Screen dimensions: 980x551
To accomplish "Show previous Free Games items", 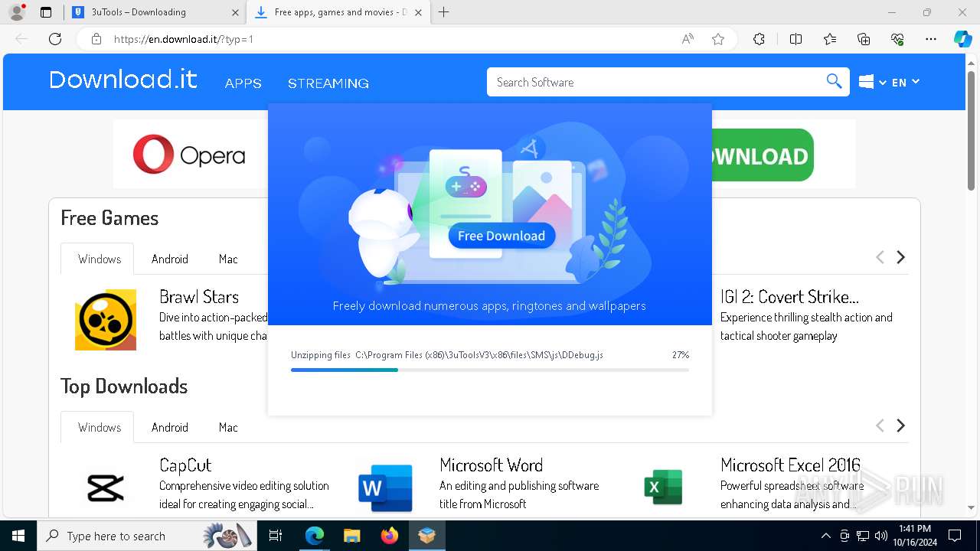I will pyautogui.click(x=880, y=257).
